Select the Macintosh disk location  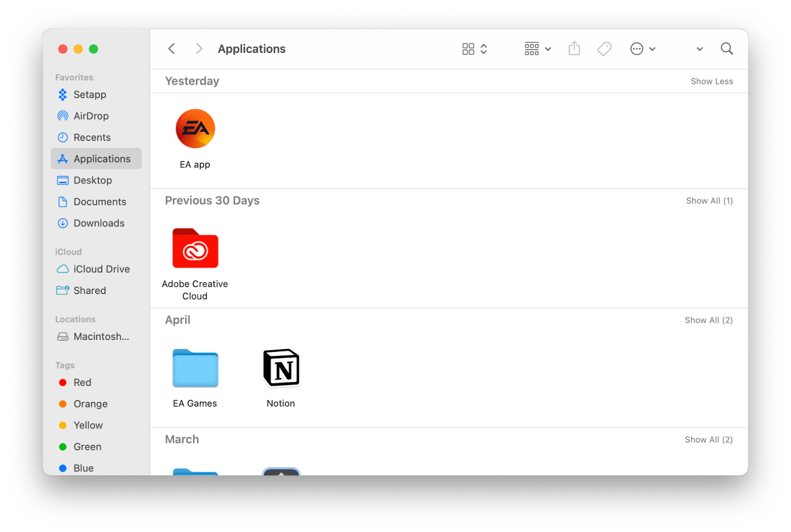coord(96,336)
